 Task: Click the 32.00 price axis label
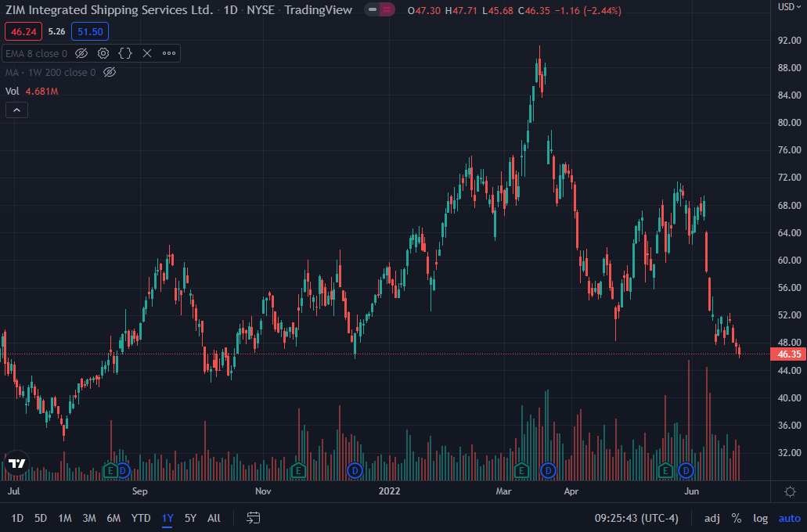tap(790, 453)
